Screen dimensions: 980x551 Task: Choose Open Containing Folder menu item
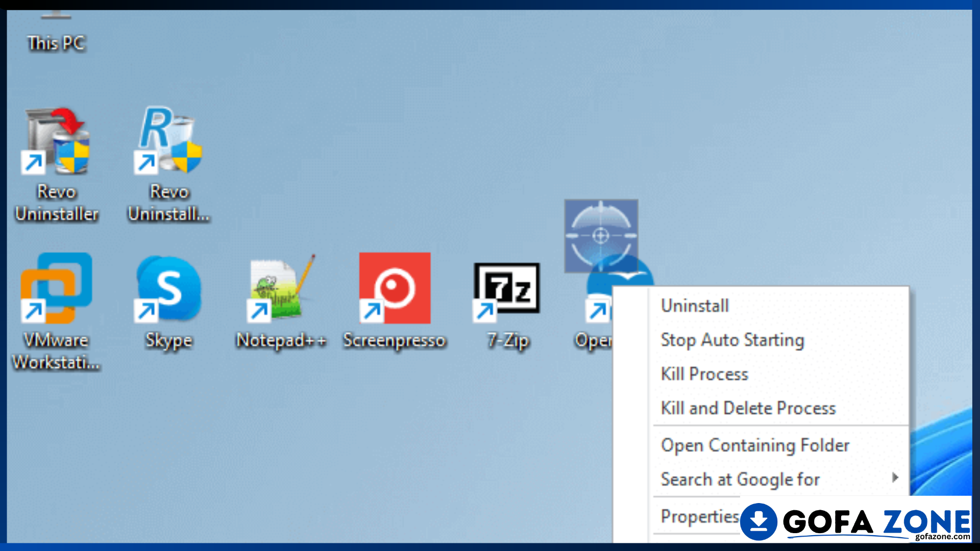761,445
